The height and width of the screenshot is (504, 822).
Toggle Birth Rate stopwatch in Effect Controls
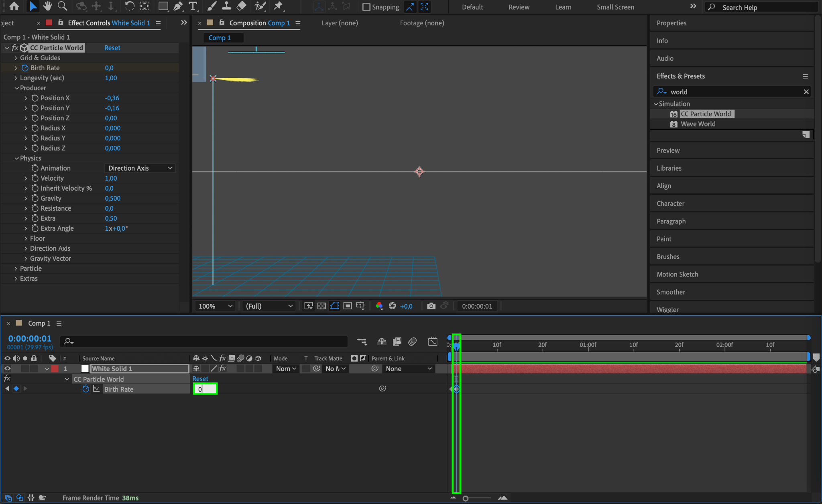tap(25, 68)
